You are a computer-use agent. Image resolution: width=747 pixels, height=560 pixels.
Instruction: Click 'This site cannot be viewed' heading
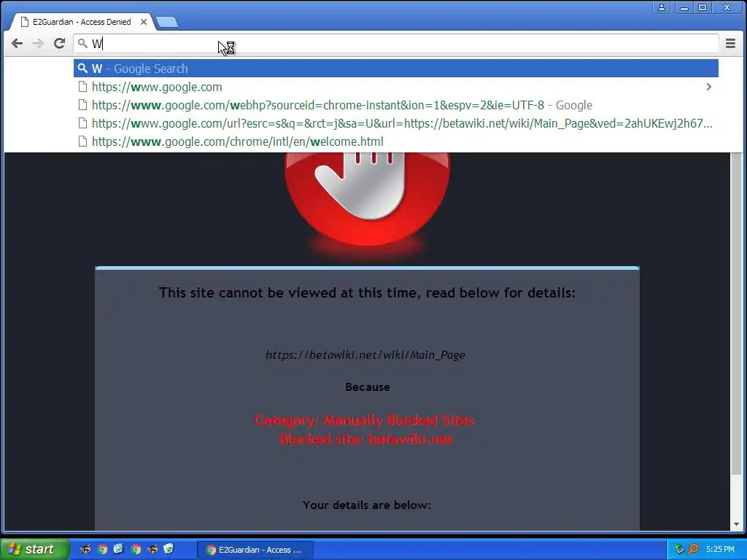pyautogui.click(x=368, y=292)
